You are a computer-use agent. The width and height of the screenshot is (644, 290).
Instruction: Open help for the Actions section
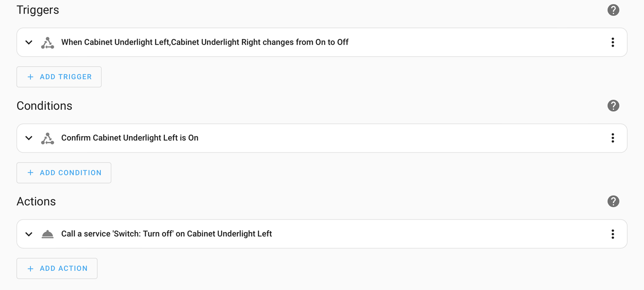[613, 201]
